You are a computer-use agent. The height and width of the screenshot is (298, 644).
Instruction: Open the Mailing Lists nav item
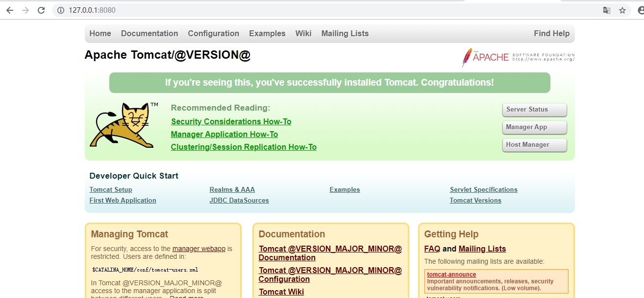345,34
